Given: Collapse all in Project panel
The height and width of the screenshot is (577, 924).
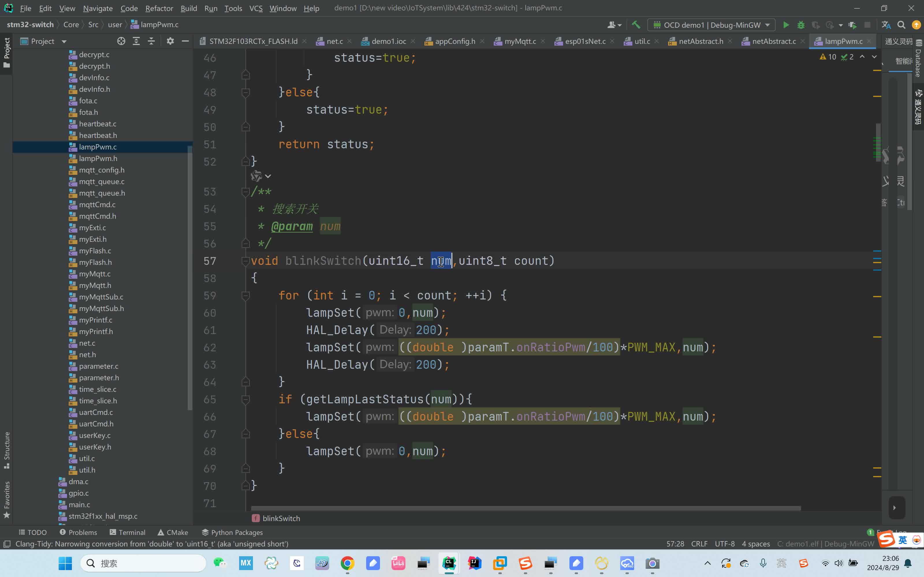Looking at the screenshot, I should tap(151, 41).
